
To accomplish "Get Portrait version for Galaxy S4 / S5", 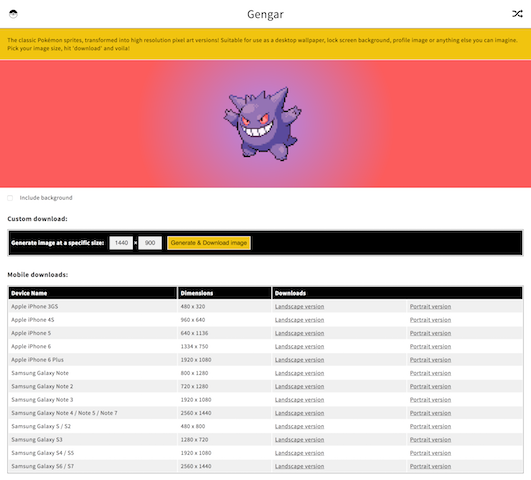I will (x=430, y=453).
